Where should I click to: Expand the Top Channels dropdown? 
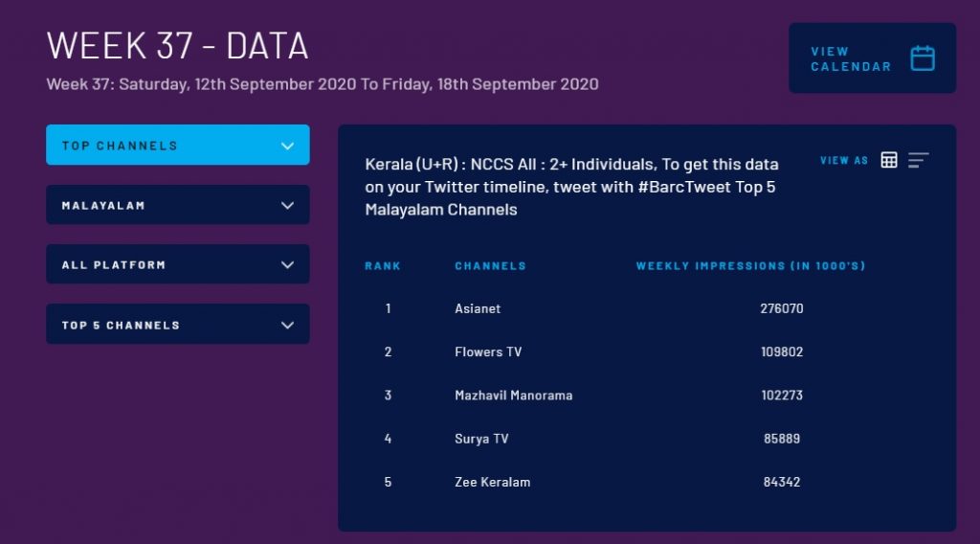(x=178, y=146)
